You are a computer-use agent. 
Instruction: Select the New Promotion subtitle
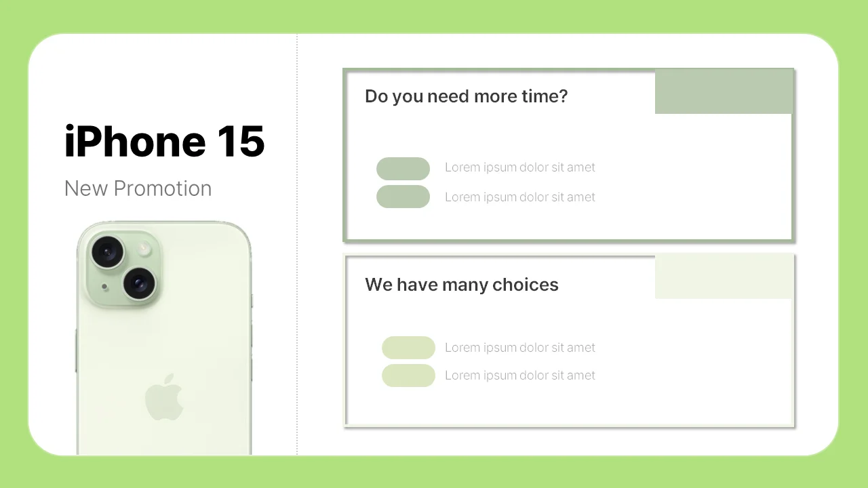(138, 188)
